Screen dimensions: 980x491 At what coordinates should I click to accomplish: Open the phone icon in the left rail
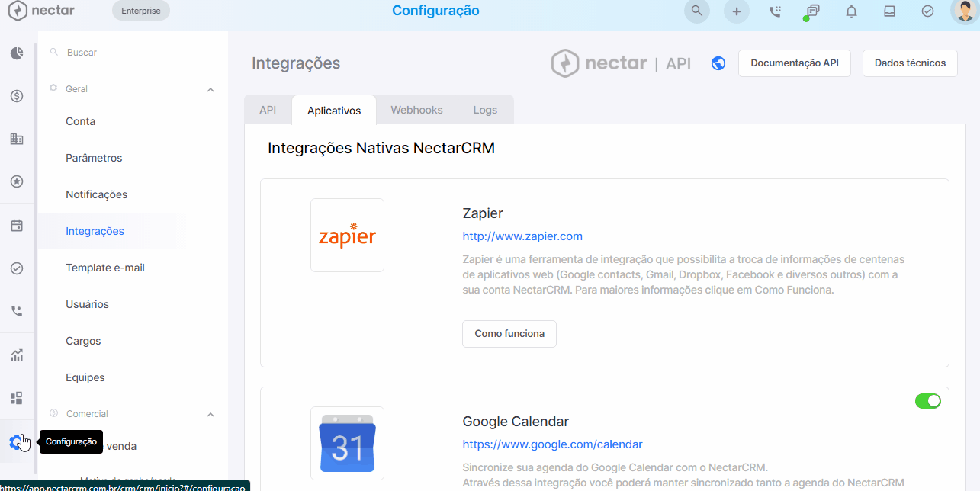coord(17,311)
